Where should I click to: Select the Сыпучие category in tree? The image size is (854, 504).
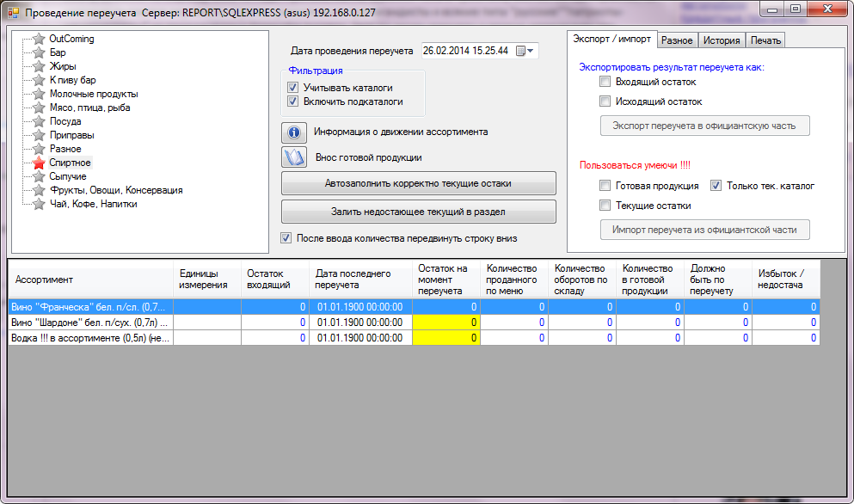click(68, 176)
